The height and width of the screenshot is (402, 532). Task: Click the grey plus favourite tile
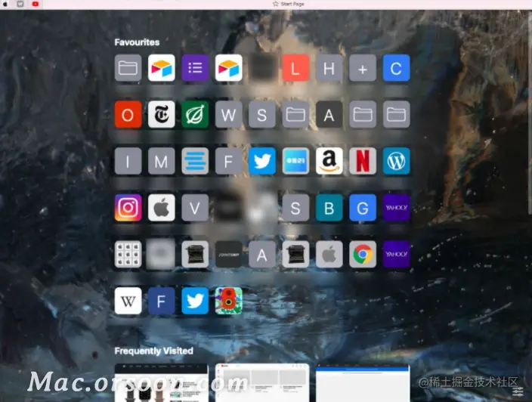click(363, 68)
